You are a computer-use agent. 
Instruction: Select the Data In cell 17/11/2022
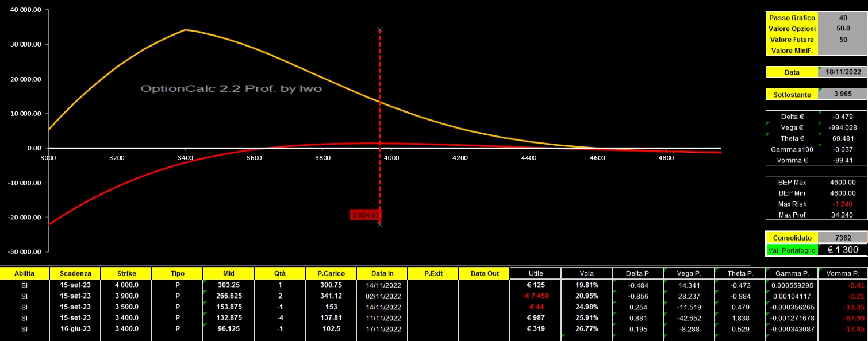click(382, 328)
